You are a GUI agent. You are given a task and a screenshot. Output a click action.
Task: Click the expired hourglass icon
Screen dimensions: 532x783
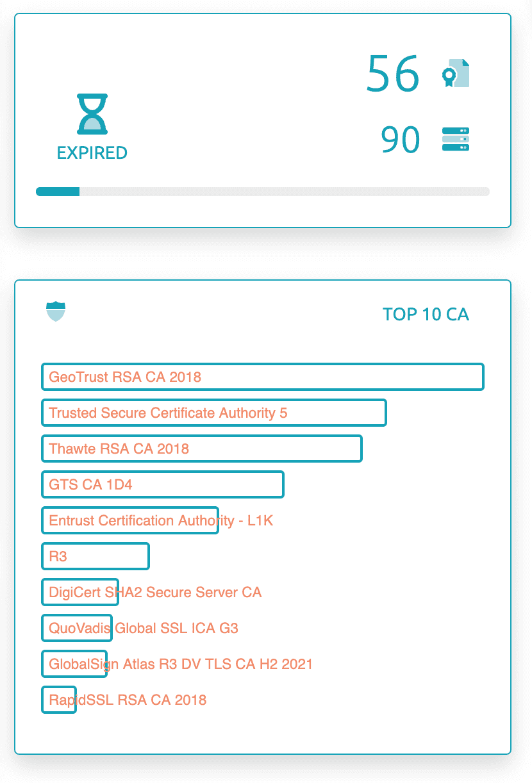92,114
